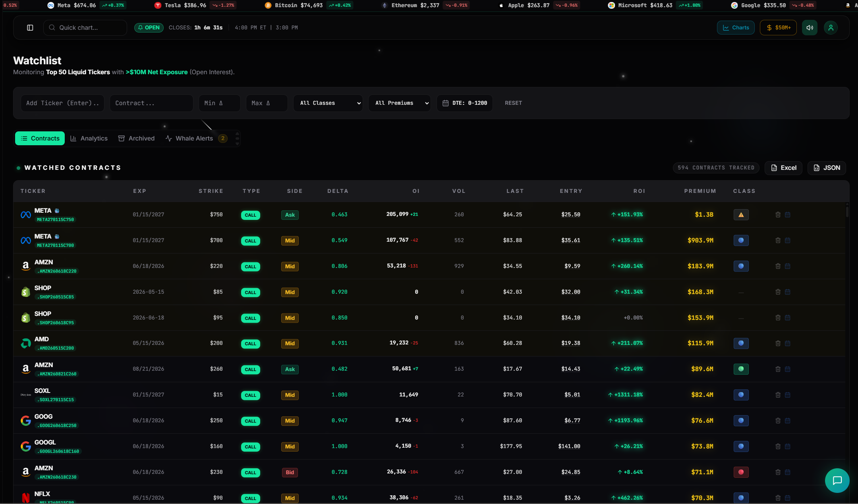The width and height of the screenshot is (858, 504).
Task: Delete the GOOGL $160 call row
Action: click(778, 446)
